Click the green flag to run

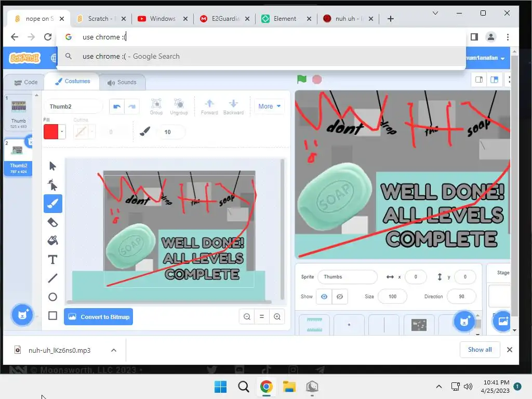(302, 79)
